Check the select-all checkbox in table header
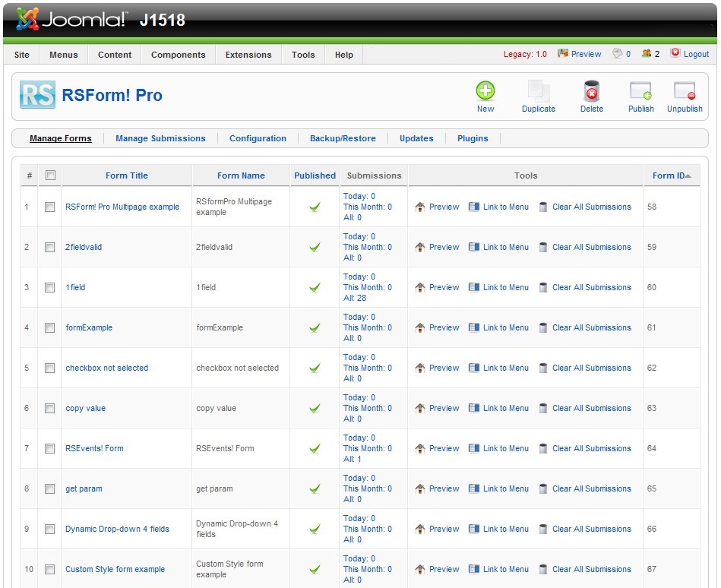 coord(51,175)
